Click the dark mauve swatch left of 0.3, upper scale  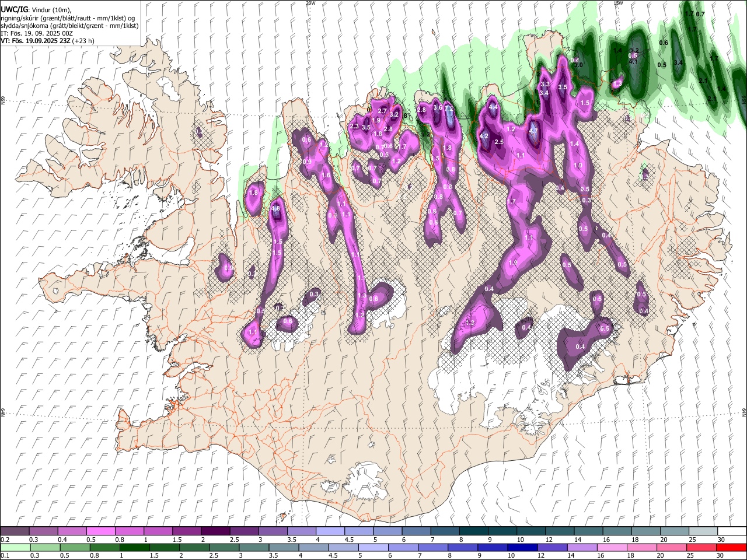pos(15,531)
